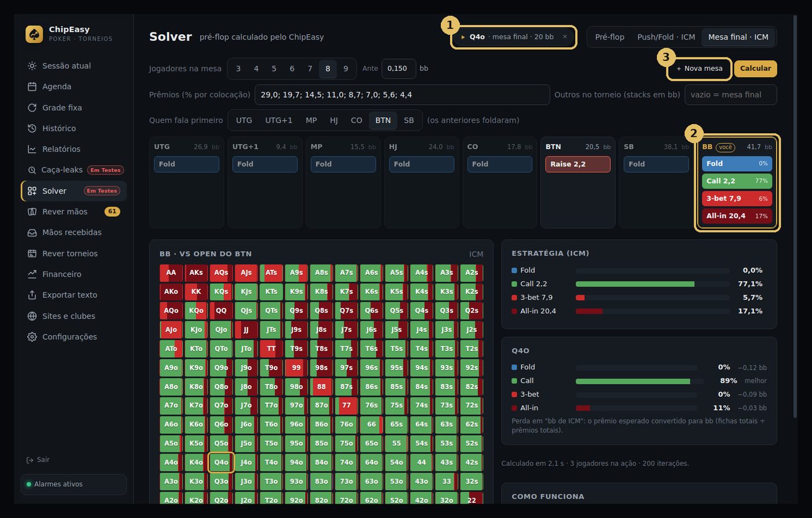This screenshot has width=812, height=518.
Task: Set players at table to 9
Action: coord(346,68)
